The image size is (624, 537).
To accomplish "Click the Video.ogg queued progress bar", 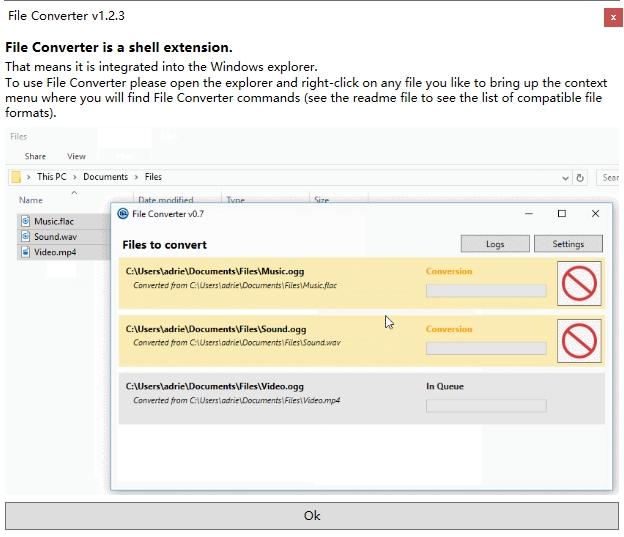I will coord(486,406).
